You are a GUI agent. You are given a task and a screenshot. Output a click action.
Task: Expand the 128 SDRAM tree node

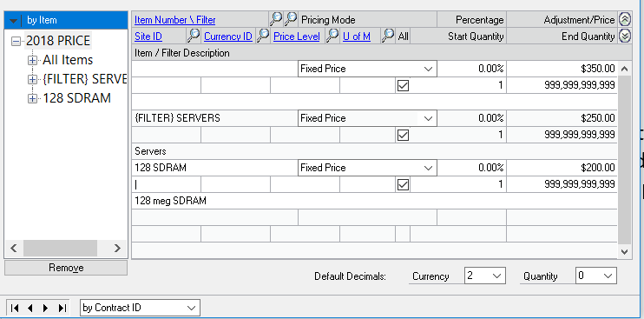(x=32, y=99)
